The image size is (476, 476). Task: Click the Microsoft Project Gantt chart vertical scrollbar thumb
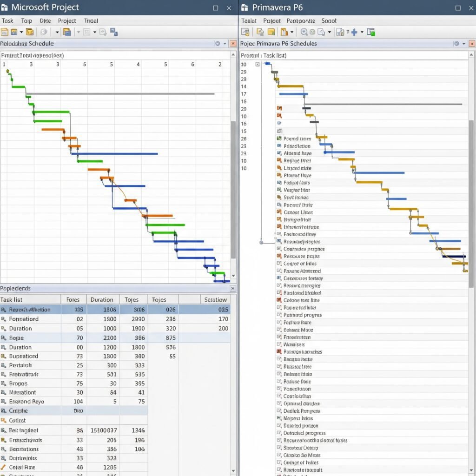tap(233, 190)
